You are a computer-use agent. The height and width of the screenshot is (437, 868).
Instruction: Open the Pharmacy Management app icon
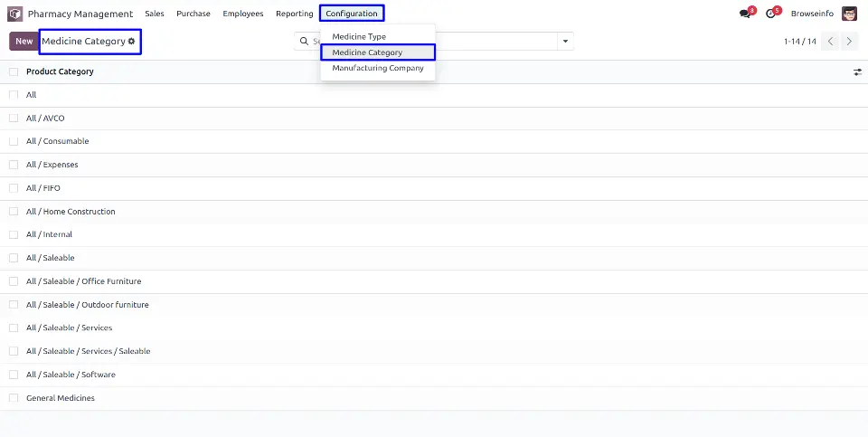pos(15,14)
